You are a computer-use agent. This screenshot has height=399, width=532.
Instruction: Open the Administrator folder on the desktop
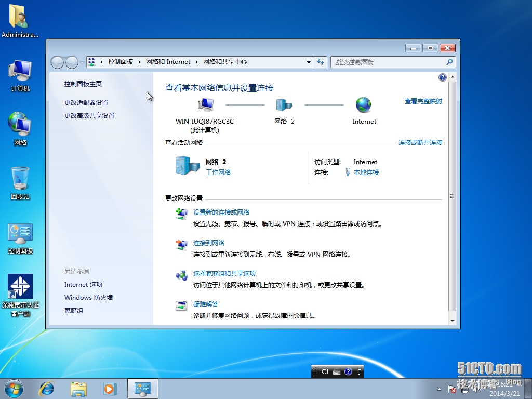click(20, 20)
